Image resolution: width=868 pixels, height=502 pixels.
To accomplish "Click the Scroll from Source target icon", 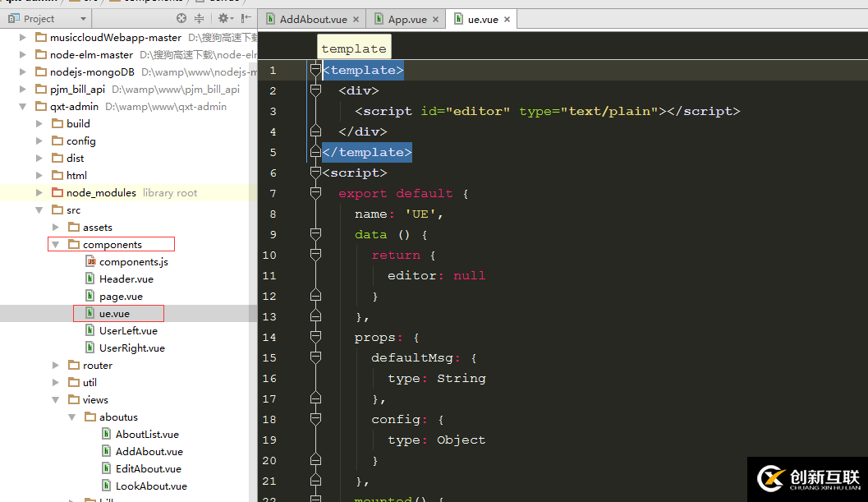I will [181, 18].
